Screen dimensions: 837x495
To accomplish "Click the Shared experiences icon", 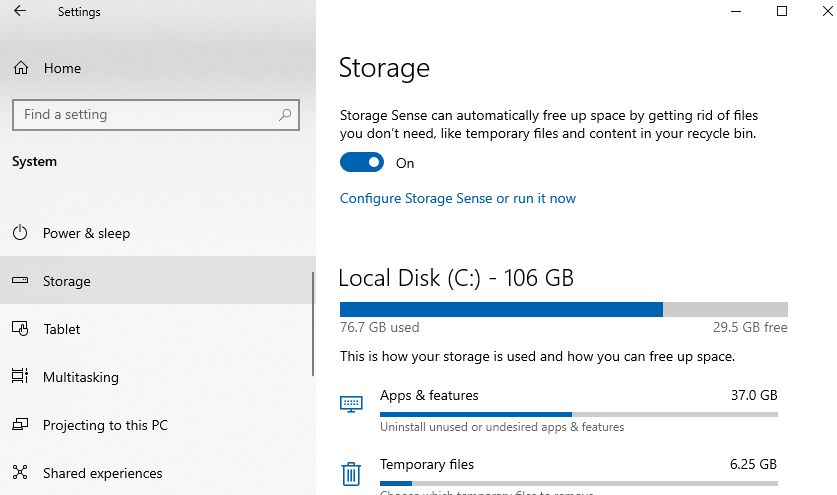I will 20,473.
